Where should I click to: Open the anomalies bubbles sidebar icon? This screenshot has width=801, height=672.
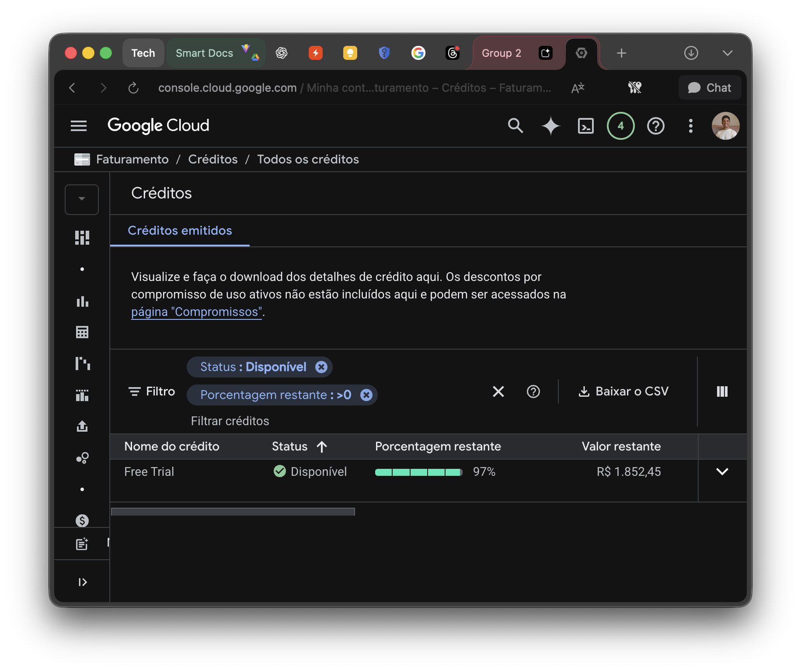coord(82,458)
